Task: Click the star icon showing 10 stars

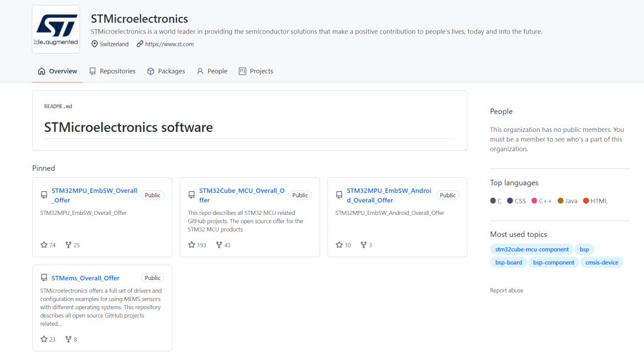Action: [339, 245]
